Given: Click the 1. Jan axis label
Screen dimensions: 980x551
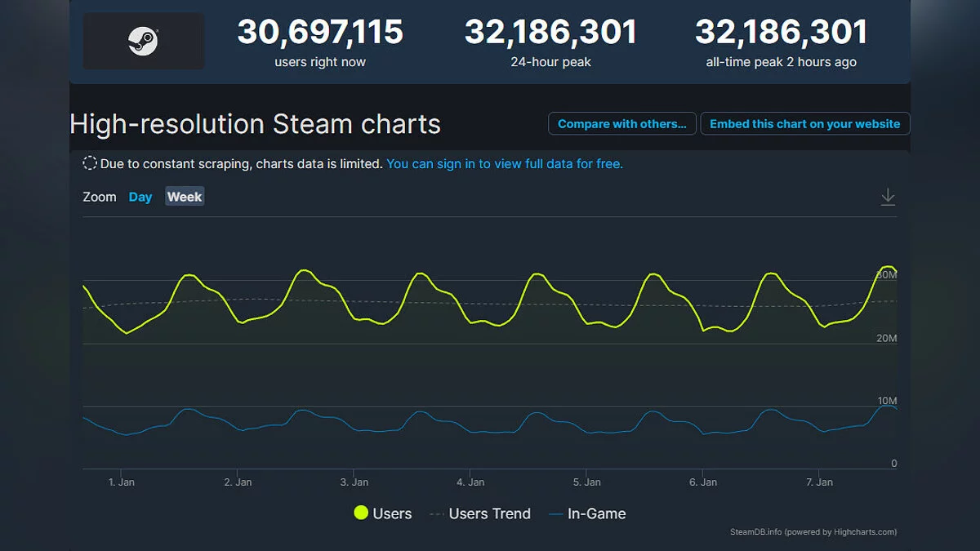Looking at the screenshot, I should click(x=121, y=482).
